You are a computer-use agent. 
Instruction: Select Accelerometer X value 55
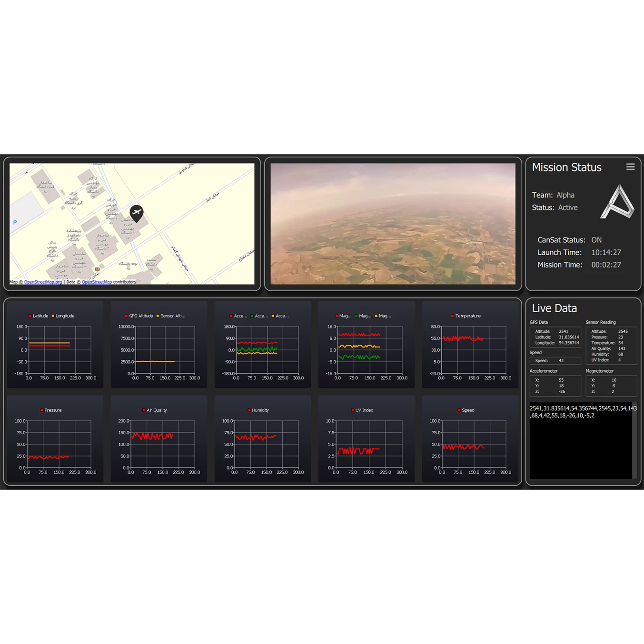tap(561, 380)
